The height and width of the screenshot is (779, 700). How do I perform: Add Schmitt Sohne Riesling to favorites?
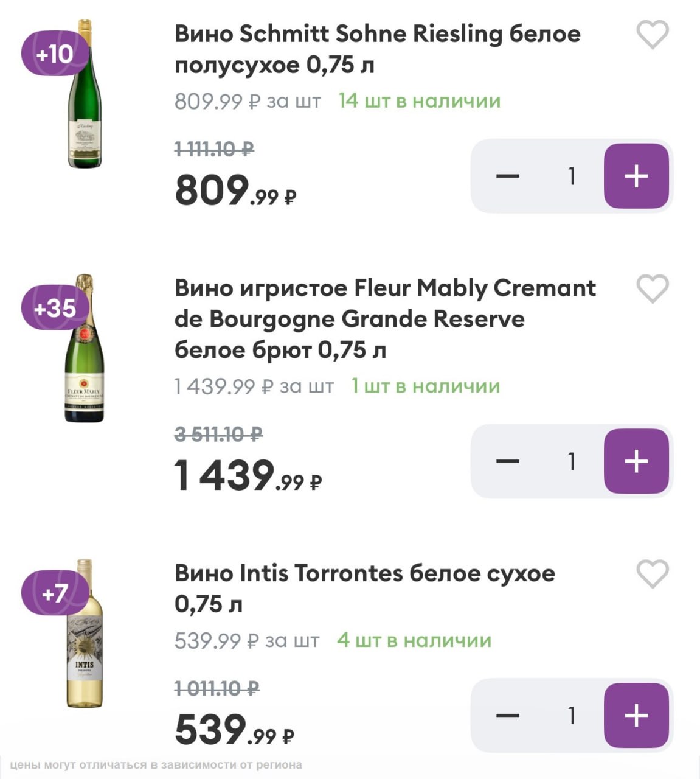(x=652, y=35)
